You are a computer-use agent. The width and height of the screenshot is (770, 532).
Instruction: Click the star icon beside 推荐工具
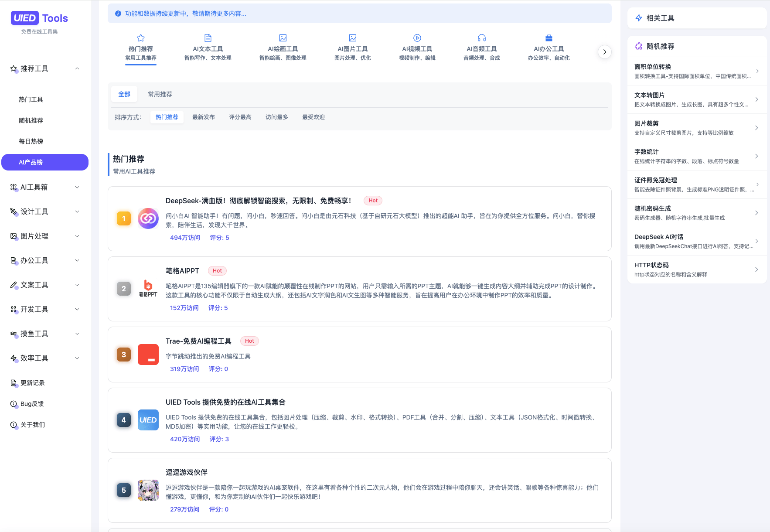[x=14, y=68]
